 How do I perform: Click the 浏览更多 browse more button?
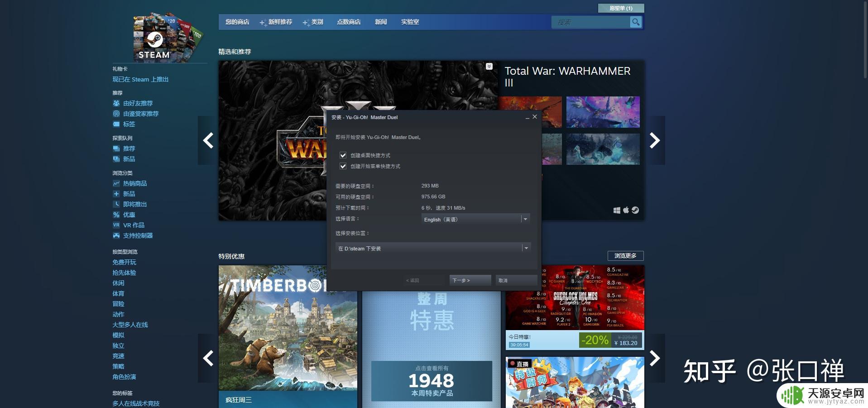pos(625,256)
